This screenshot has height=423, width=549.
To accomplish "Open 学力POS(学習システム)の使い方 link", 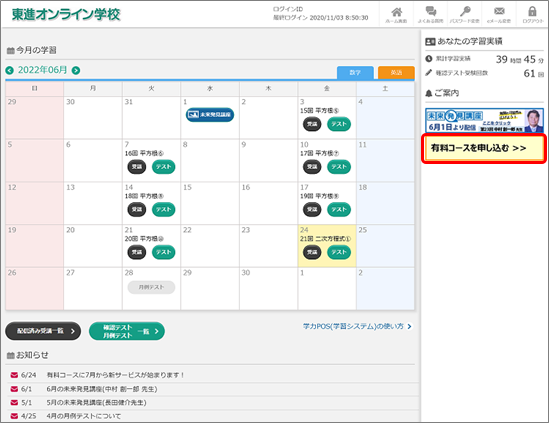I will pyautogui.click(x=357, y=326).
